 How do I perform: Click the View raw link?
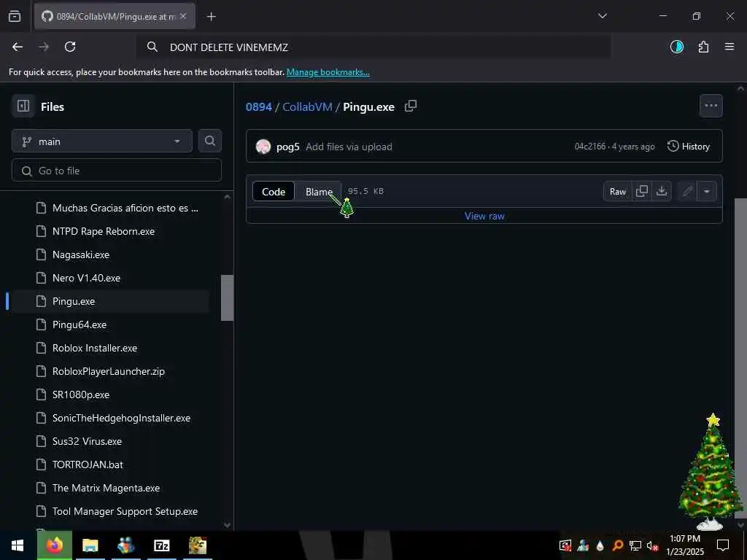point(484,216)
